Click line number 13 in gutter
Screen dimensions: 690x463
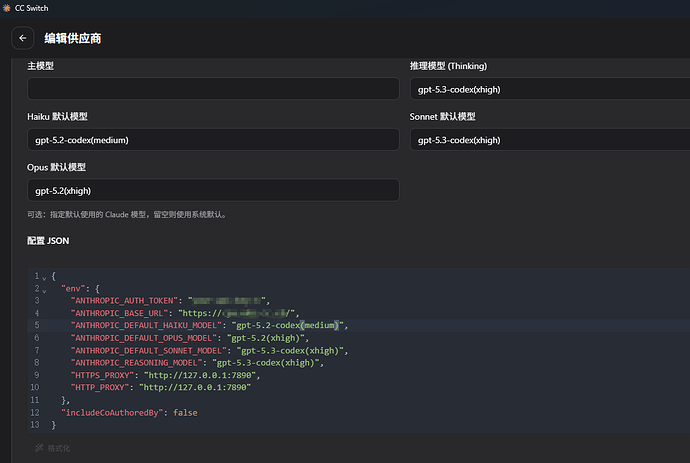click(x=35, y=425)
